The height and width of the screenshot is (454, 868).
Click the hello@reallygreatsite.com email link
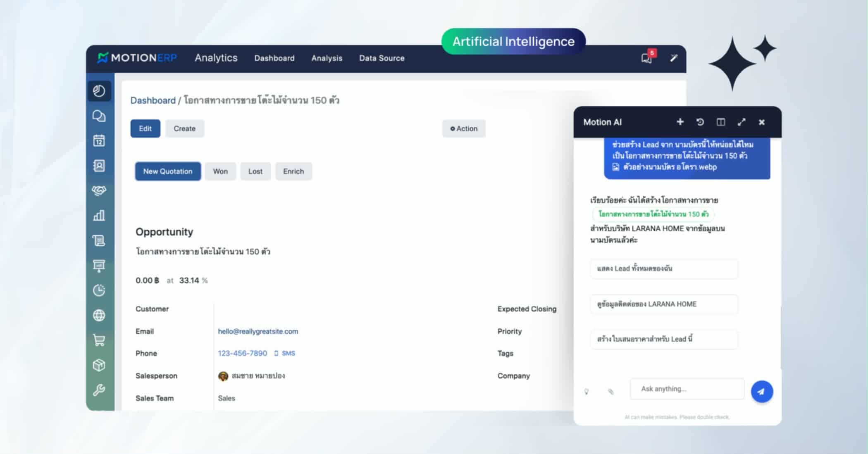[x=258, y=331]
